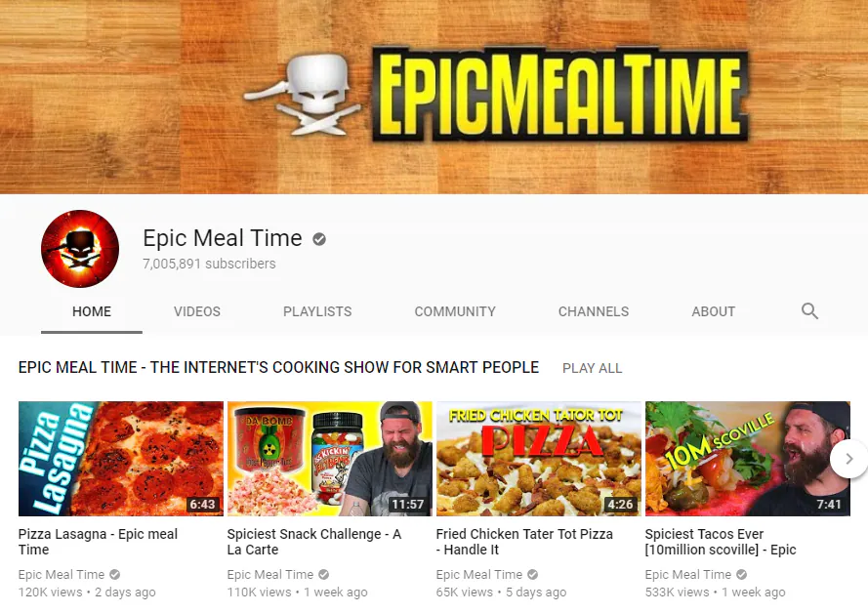This screenshot has width=868, height=613.
Task: Click the Play All button
Action: point(592,368)
